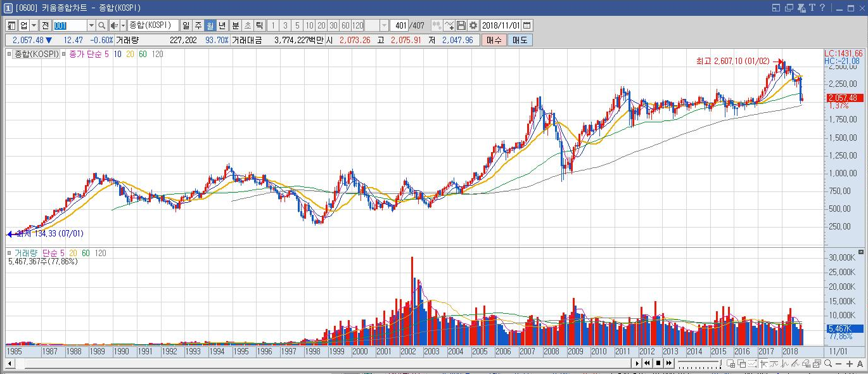Click the magnifier search icon beside code field
Screen dimensions: 868x374
[101, 25]
